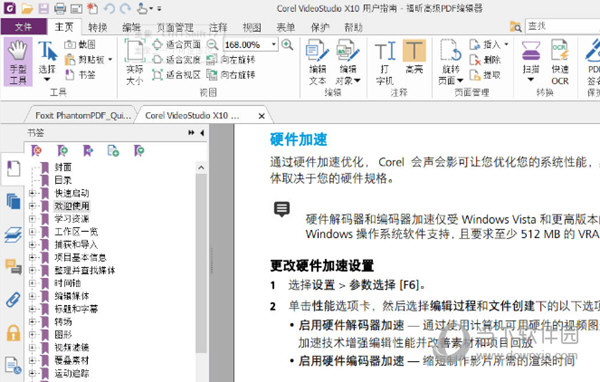The image size is (600, 382).
Task: Choose Fit Page (适合页面)
Action: [x=176, y=45]
